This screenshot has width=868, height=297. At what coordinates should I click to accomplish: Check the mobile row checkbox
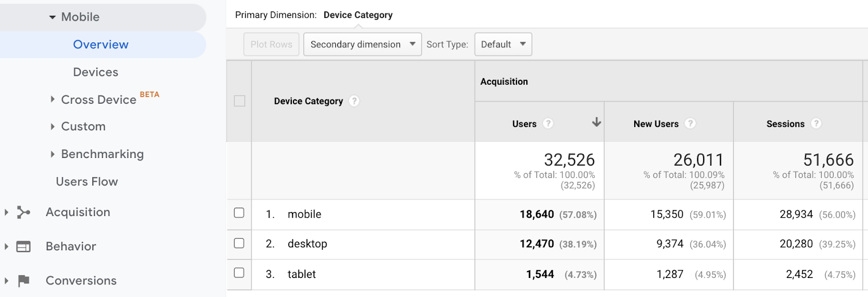coord(239,213)
